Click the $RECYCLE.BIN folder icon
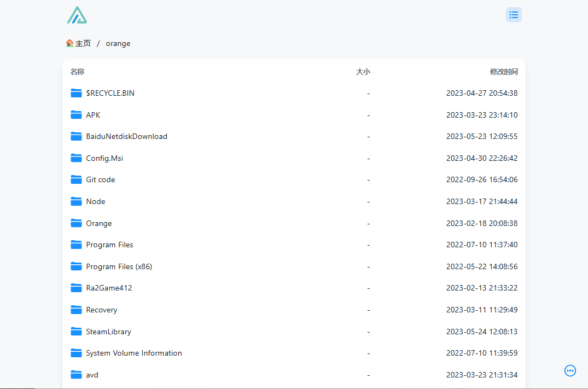Screen dimensions: 588x389 pyautogui.click(x=76, y=93)
